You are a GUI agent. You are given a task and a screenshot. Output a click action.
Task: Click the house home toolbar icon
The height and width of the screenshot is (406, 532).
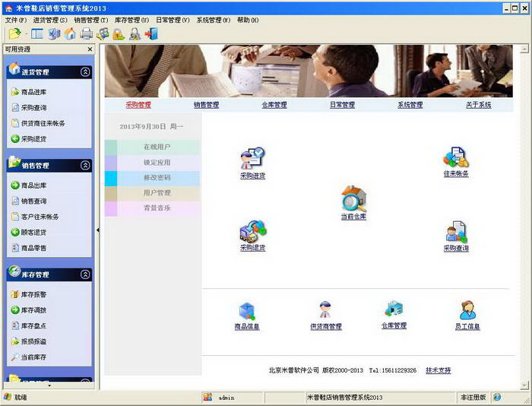70,34
